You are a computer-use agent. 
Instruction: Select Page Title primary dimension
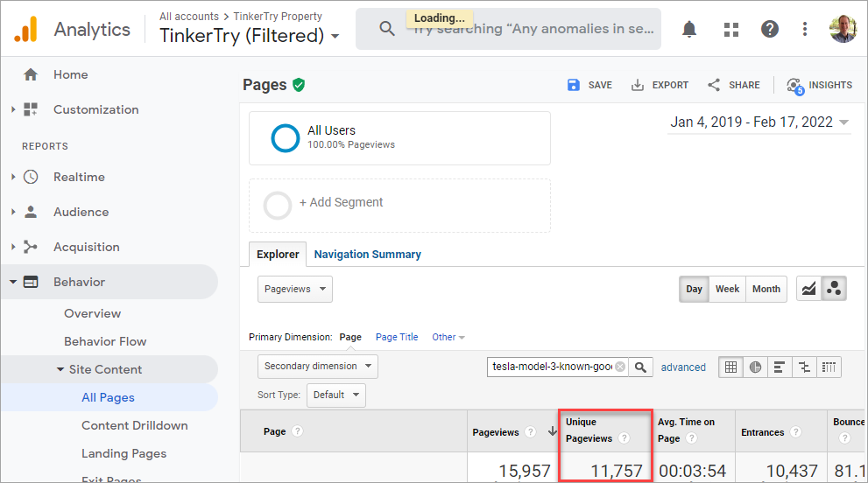(397, 337)
